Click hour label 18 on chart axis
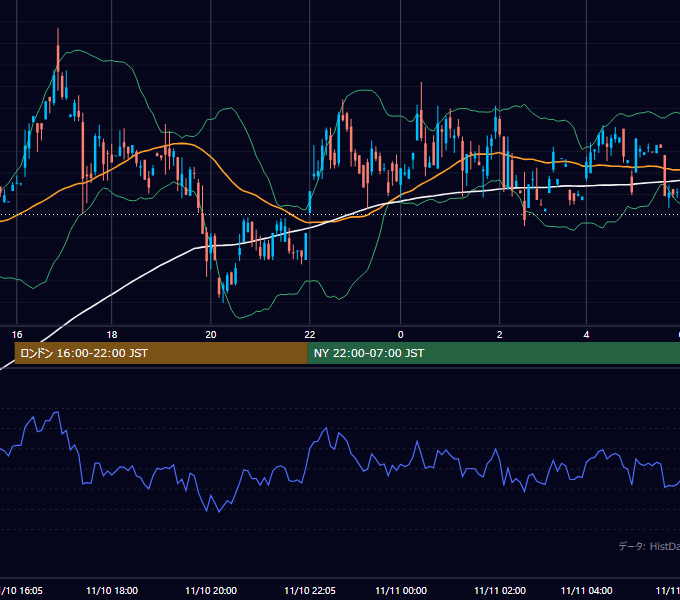 tap(112, 335)
